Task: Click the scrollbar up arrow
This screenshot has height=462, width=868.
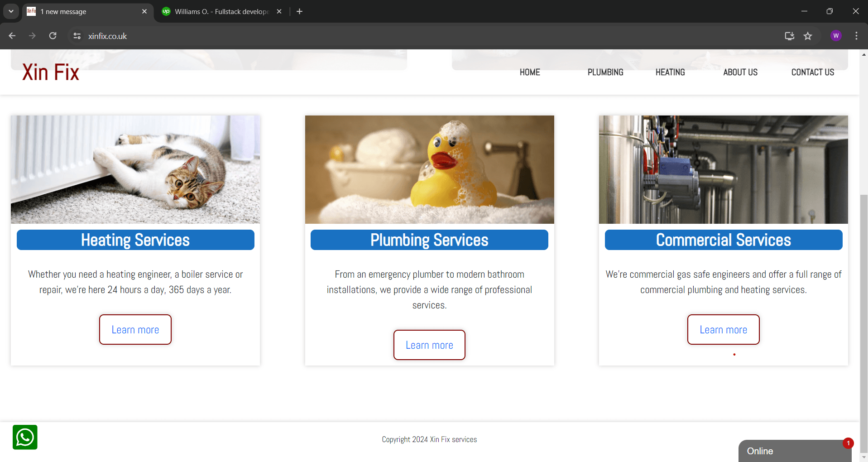Action: coord(864,54)
